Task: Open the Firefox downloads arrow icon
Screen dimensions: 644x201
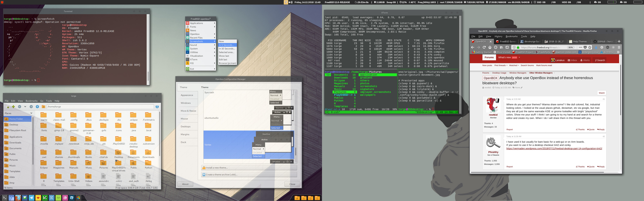Action: (596, 47)
